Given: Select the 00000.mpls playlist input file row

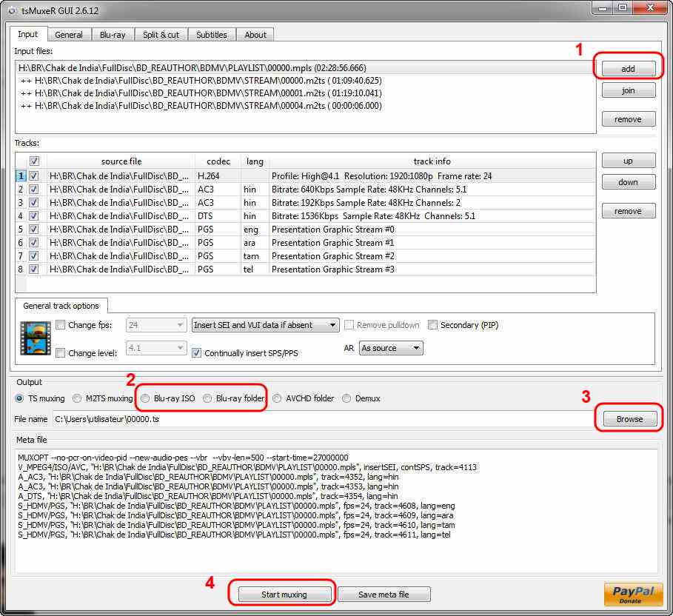Looking at the screenshot, I should pos(305,68).
